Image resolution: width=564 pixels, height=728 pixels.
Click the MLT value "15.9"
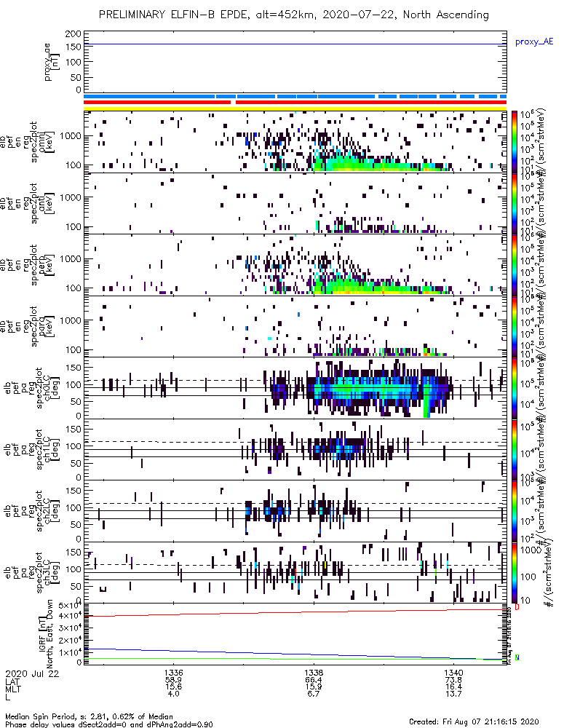point(314,687)
